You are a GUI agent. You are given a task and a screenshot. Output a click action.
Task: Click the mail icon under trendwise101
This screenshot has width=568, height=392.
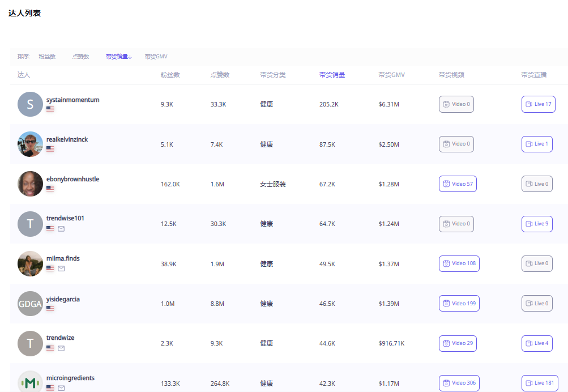coord(61,229)
